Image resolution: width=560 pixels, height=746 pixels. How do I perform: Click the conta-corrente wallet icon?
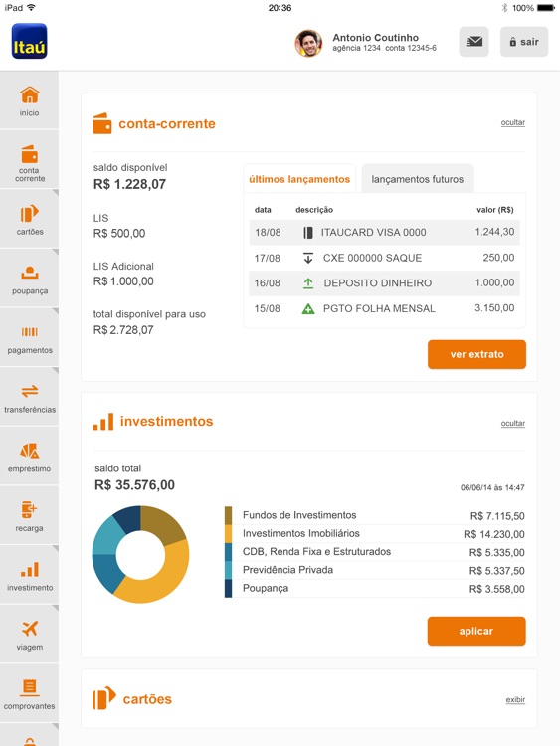[102, 123]
